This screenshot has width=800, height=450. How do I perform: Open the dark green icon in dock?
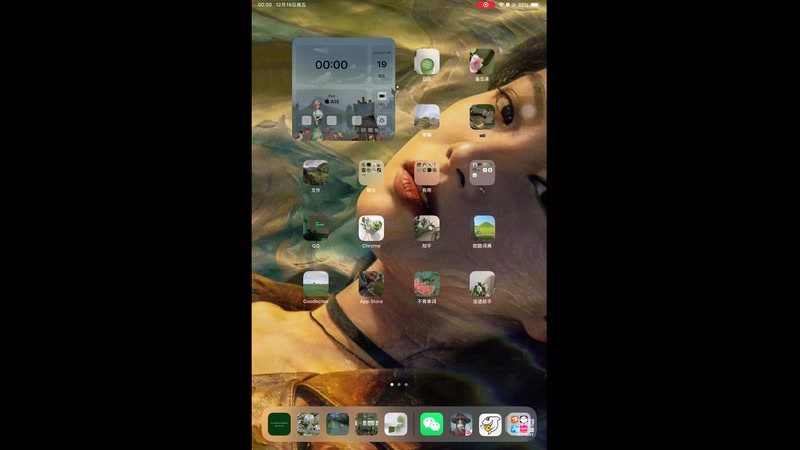point(279,424)
